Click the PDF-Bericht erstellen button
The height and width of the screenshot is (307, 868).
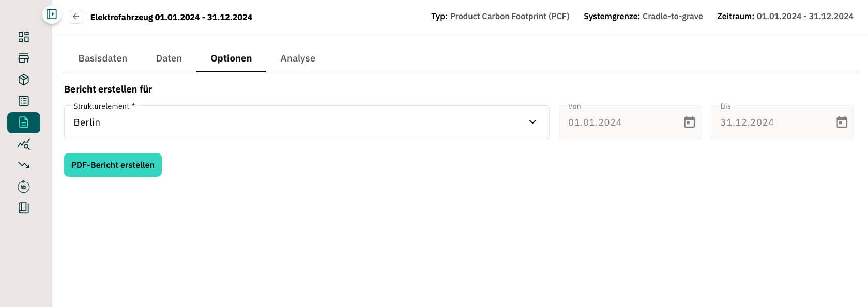tap(113, 165)
